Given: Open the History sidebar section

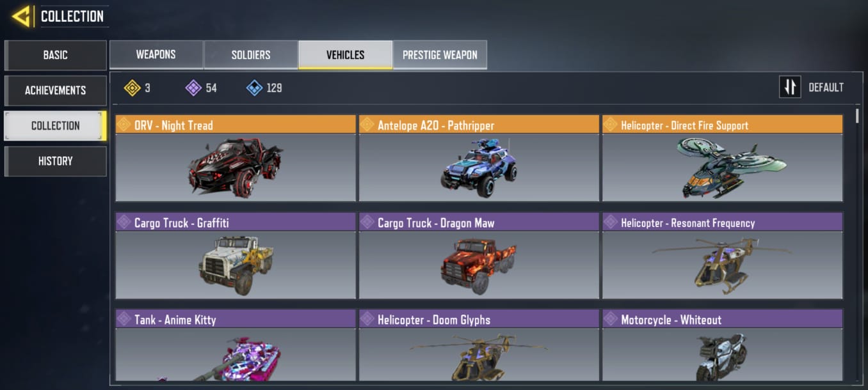Looking at the screenshot, I should (x=55, y=161).
